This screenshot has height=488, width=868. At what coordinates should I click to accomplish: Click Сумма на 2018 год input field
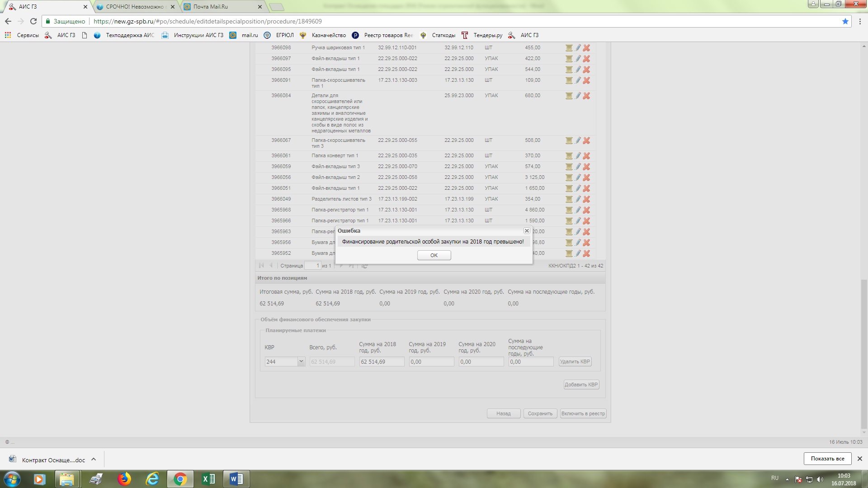pos(381,361)
